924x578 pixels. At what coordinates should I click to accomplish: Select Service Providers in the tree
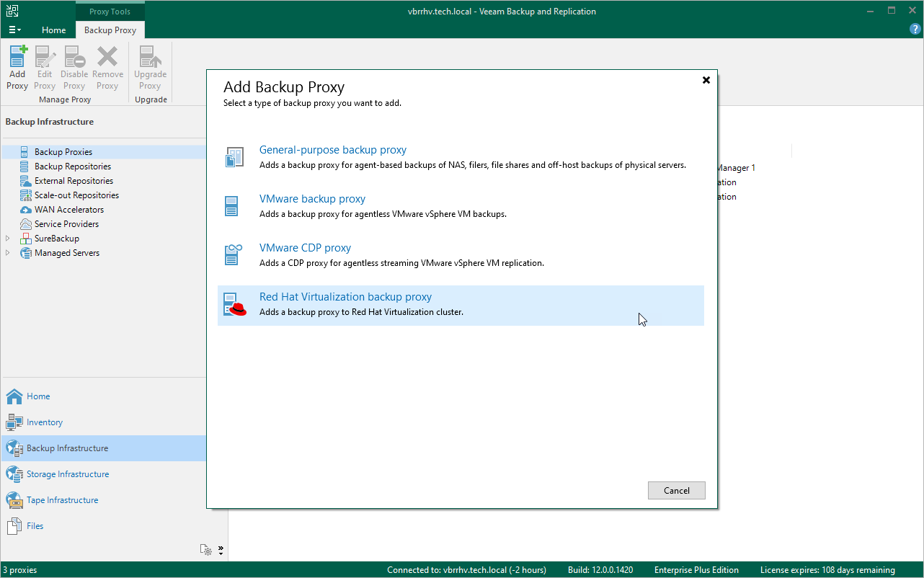[x=67, y=224]
